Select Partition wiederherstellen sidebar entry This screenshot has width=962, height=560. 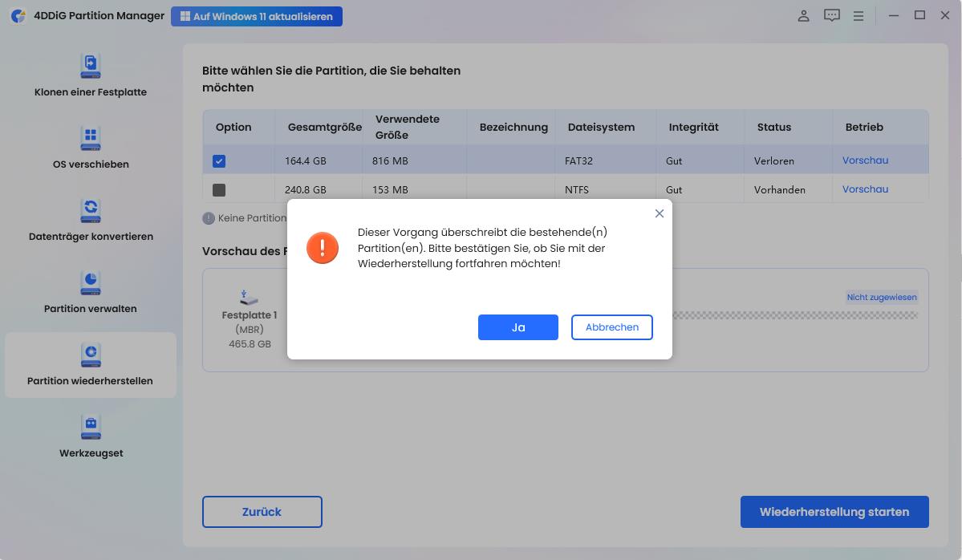tap(90, 365)
